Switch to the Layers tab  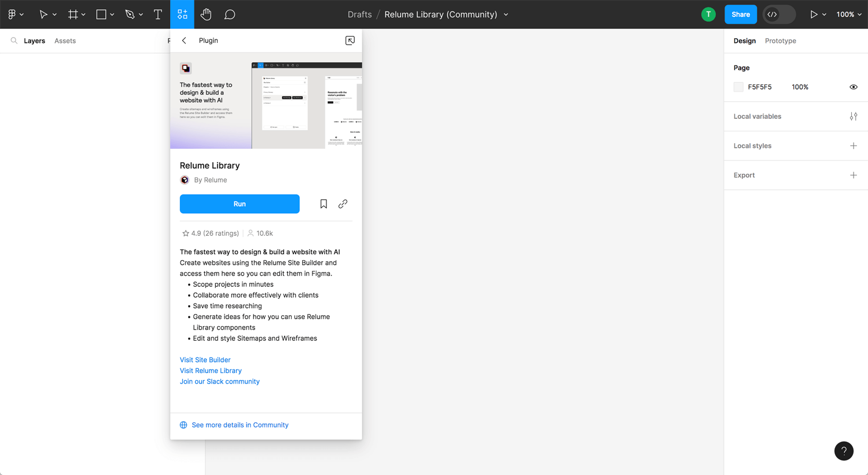34,41
